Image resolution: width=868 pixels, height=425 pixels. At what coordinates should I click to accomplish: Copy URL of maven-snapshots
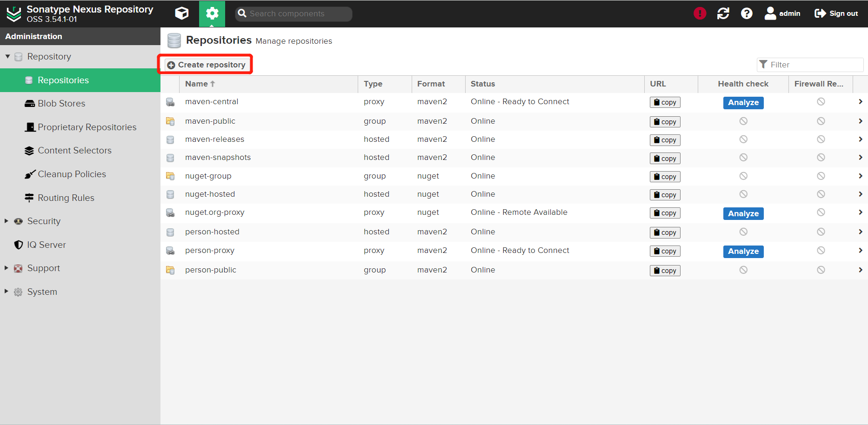tap(665, 159)
